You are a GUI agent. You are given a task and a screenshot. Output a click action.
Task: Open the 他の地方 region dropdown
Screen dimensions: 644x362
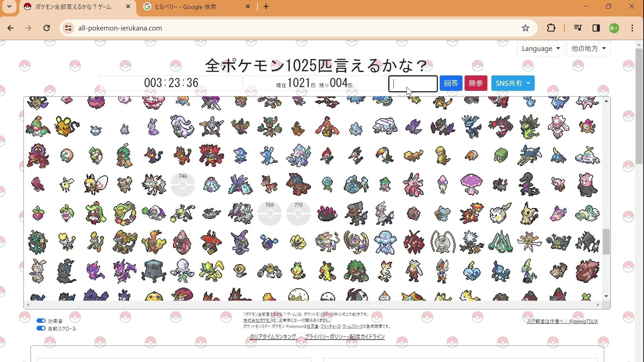[589, 48]
